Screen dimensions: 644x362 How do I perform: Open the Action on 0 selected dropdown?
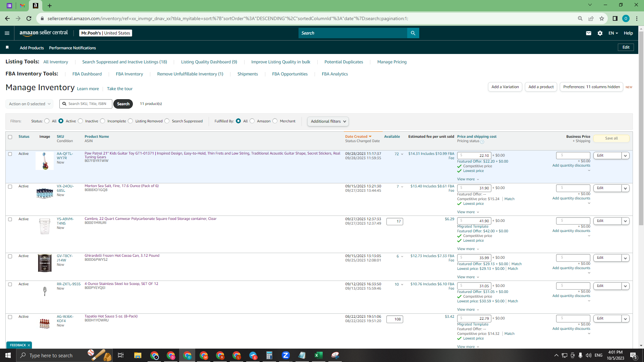pos(30,104)
